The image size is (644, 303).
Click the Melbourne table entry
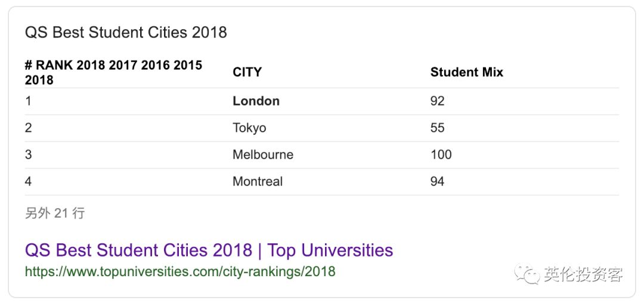click(263, 154)
